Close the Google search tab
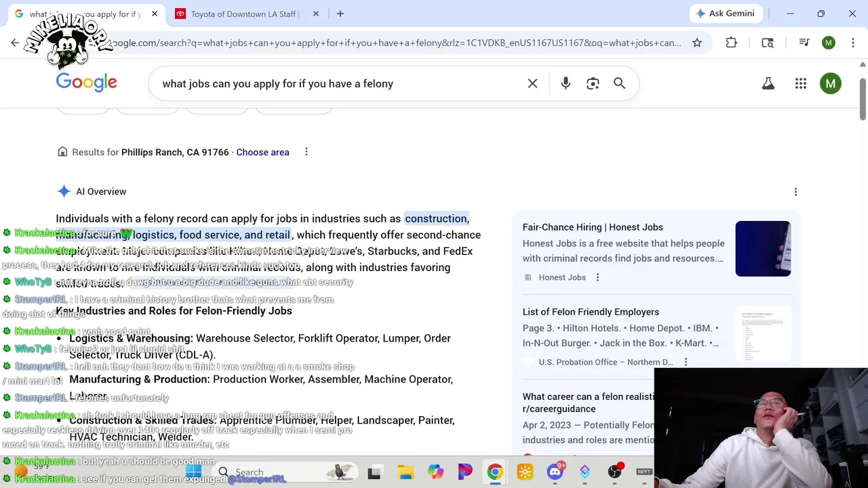Screen dimensions: 868x488 (155, 14)
